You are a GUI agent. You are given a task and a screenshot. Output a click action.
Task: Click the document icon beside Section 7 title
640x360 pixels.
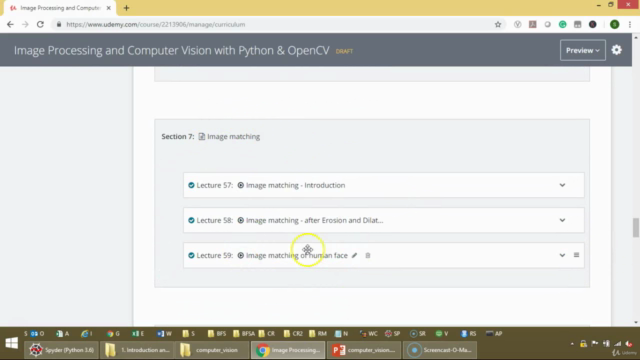coord(202,136)
